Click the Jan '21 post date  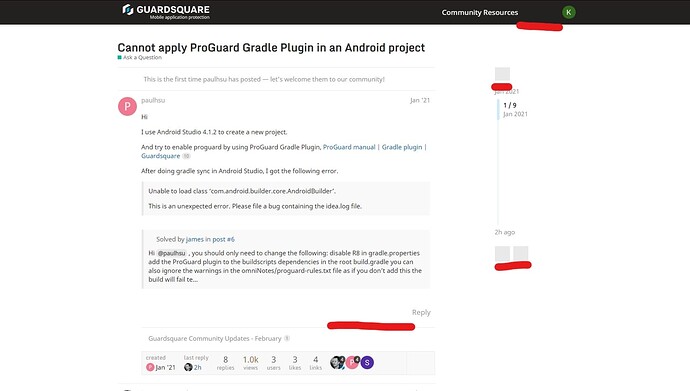(420, 100)
